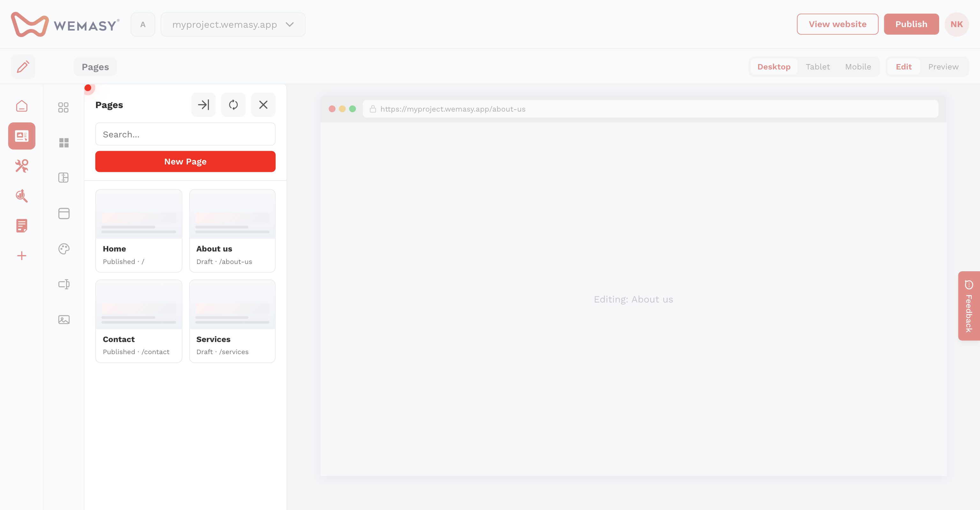The height and width of the screenshot is (510, 980).
Task: Open the notes document icon
Action: [x=22, y=226]
